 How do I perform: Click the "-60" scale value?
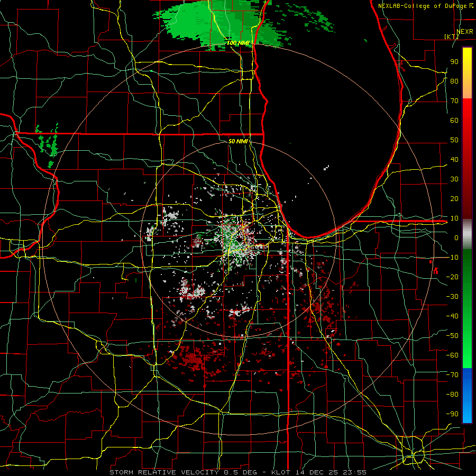point(452,355)
